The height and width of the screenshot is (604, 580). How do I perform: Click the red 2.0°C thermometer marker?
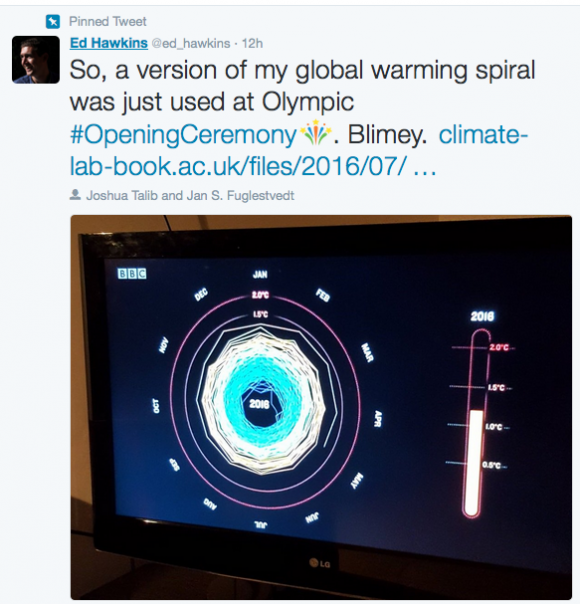point(499,347)
